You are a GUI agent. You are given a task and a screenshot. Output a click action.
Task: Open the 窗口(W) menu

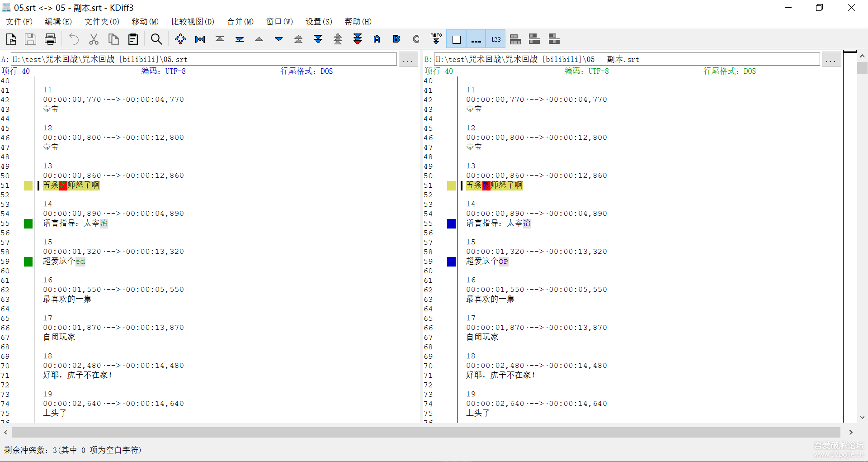(279, 22)
